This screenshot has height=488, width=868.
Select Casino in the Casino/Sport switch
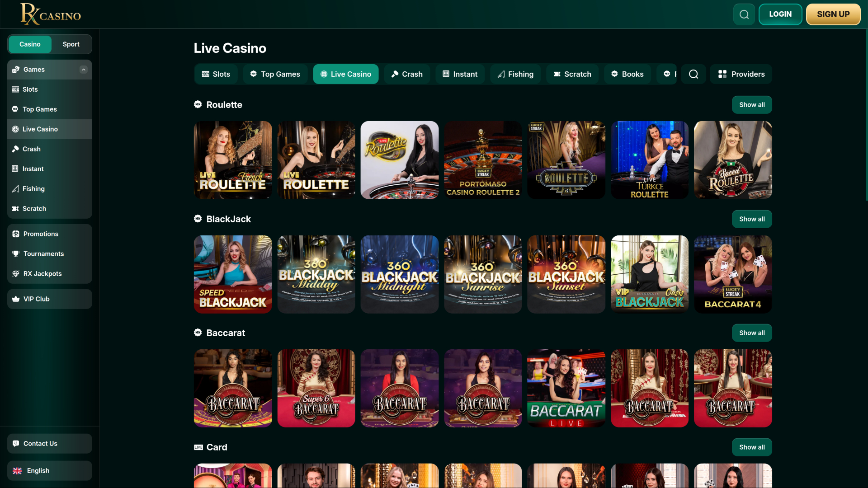29,44
